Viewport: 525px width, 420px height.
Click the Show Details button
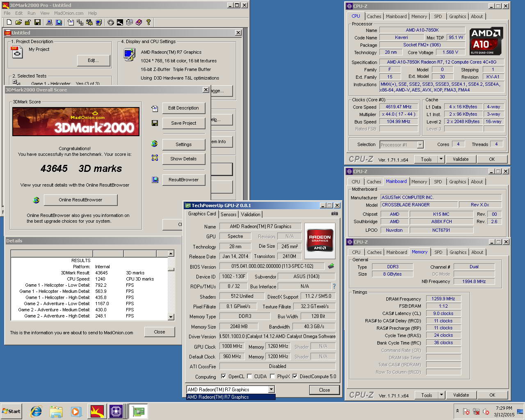pos(183,159)
